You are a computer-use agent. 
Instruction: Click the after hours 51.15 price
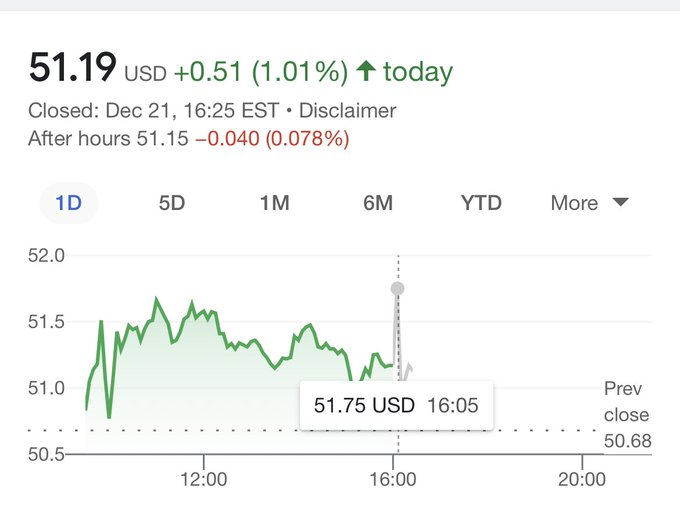[162, 139]
